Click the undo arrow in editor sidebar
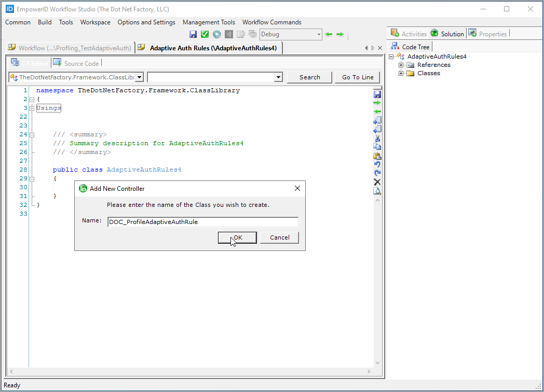Viewport: 544px width, 392px height. [377, 164]
